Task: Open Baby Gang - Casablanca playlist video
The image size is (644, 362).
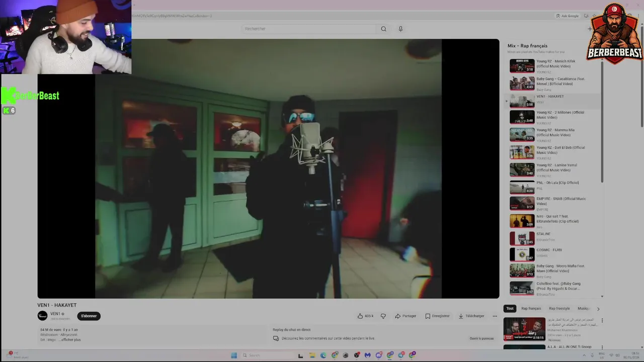Action: point(553,83)
